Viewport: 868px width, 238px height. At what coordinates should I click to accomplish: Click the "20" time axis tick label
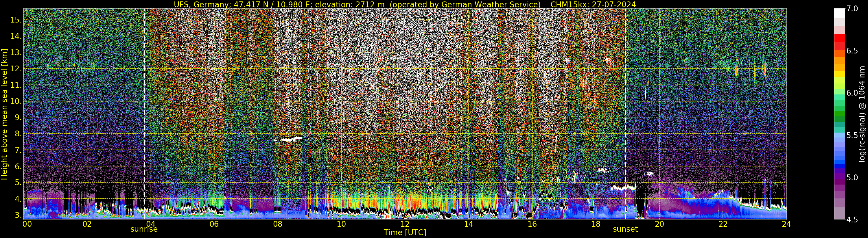(659, 224)
